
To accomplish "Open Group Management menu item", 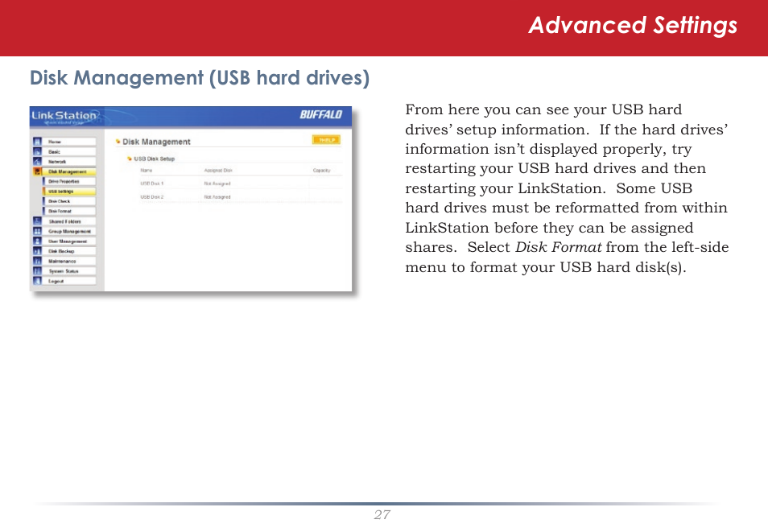I will coord(69,231).
